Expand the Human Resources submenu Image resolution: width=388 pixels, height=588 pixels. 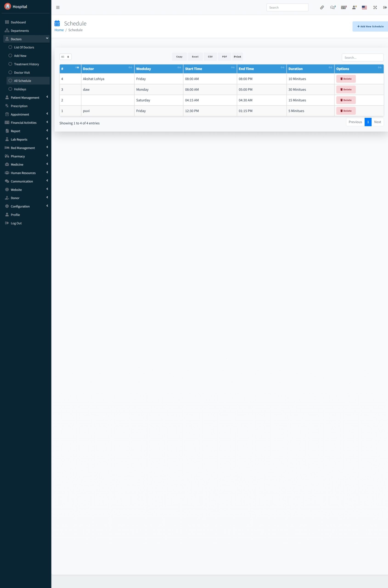tap(47, 172)
